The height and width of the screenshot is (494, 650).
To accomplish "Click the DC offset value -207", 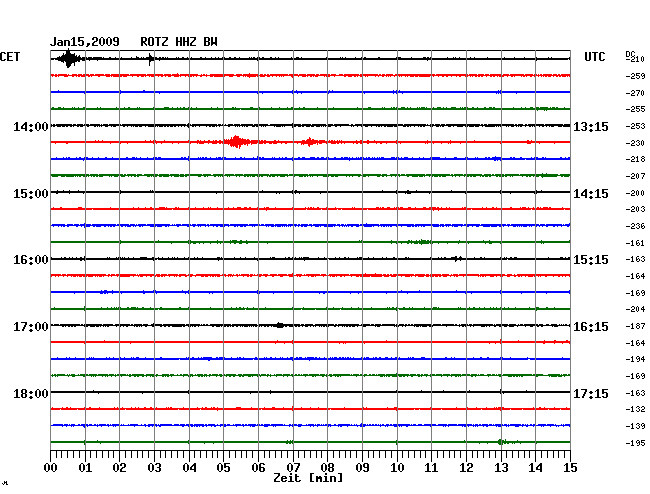I will pyautogui.click(x=635, y=176).
